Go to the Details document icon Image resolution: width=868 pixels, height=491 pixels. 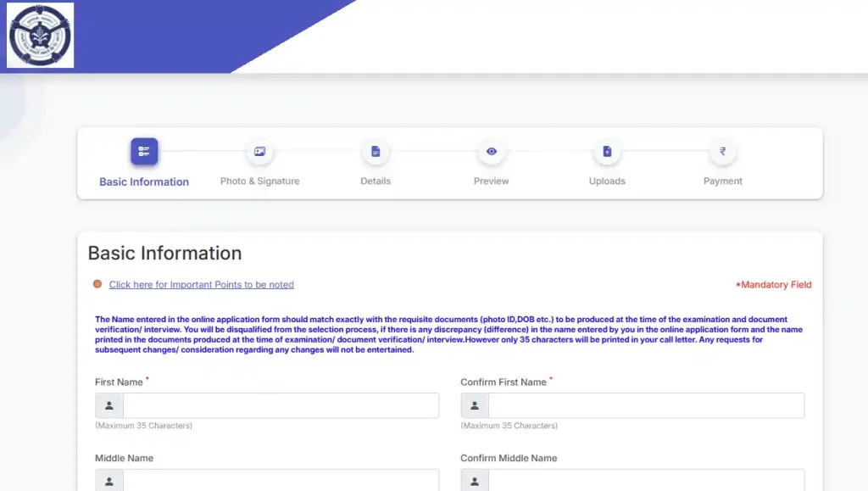376,151
